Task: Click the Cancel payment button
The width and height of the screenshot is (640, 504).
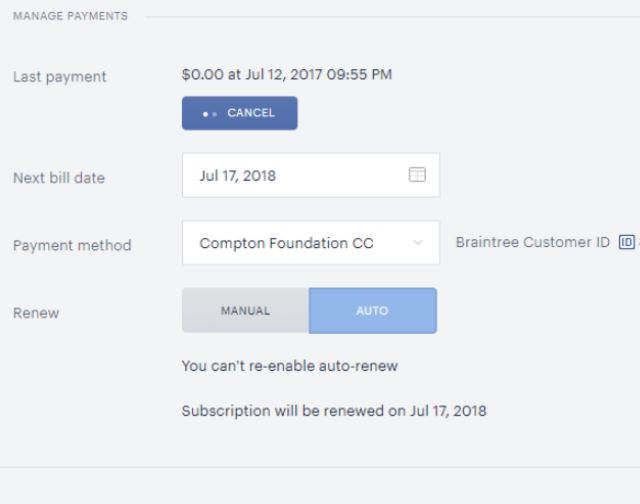Action: tap(240, 113)
